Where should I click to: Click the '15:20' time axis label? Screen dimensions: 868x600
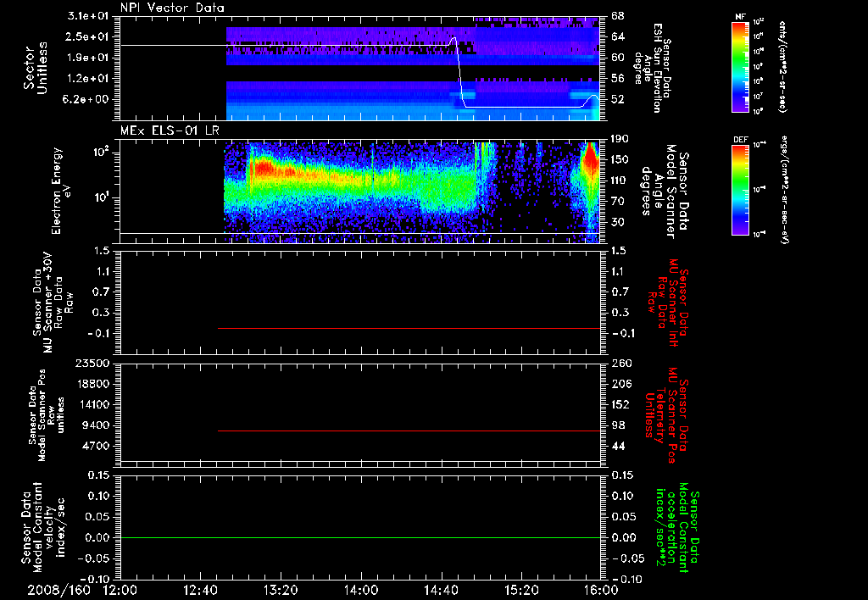(521, 590)
